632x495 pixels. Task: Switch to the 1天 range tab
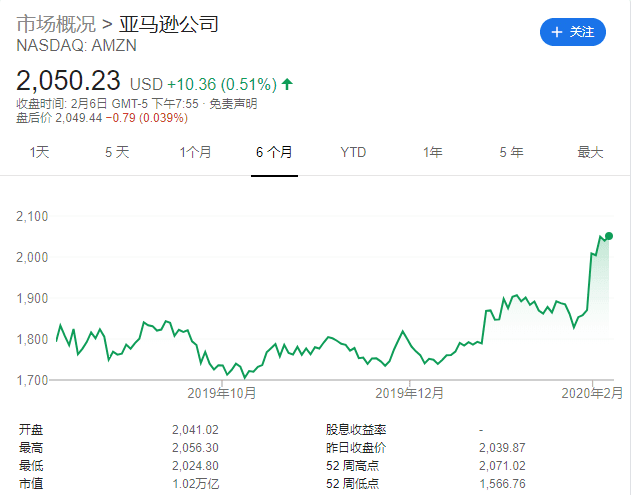(39, 152)
